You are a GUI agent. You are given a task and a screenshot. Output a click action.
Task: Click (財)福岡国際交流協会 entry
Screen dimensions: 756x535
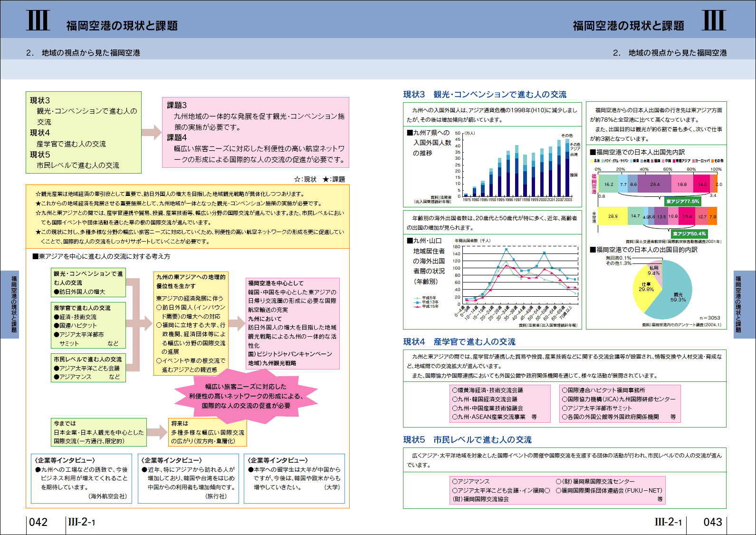click(480, 499)
